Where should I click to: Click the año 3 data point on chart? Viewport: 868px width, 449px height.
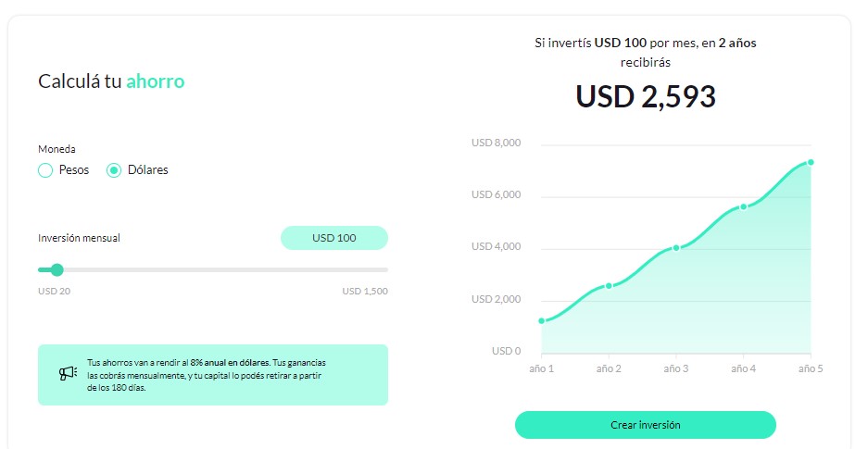(x=676, y=247)
